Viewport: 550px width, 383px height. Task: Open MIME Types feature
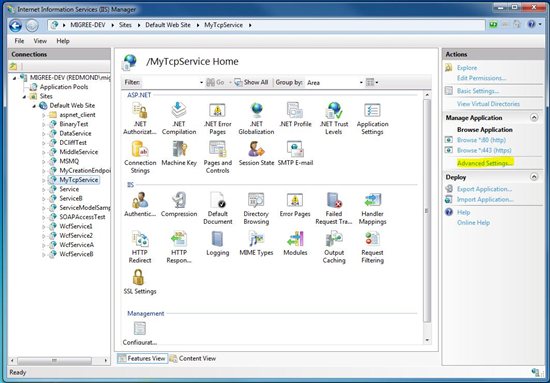[256, 243]
